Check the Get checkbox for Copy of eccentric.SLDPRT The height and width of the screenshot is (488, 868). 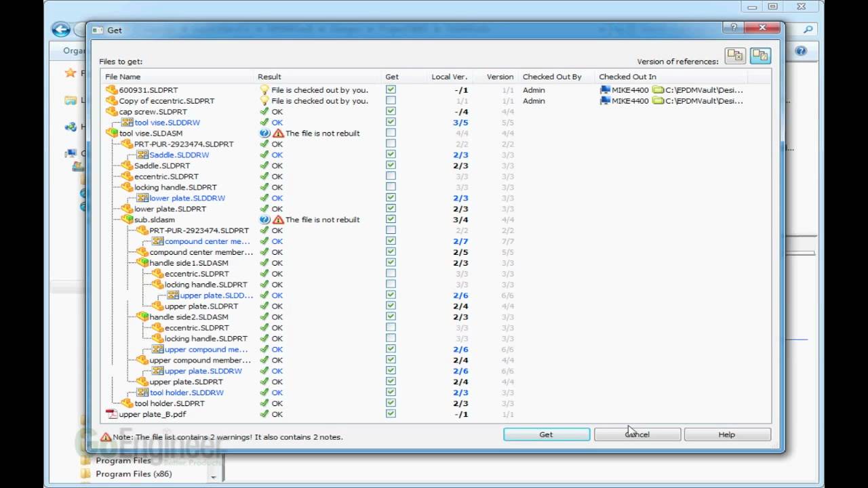pyautogui.click(x=391, y=100)
